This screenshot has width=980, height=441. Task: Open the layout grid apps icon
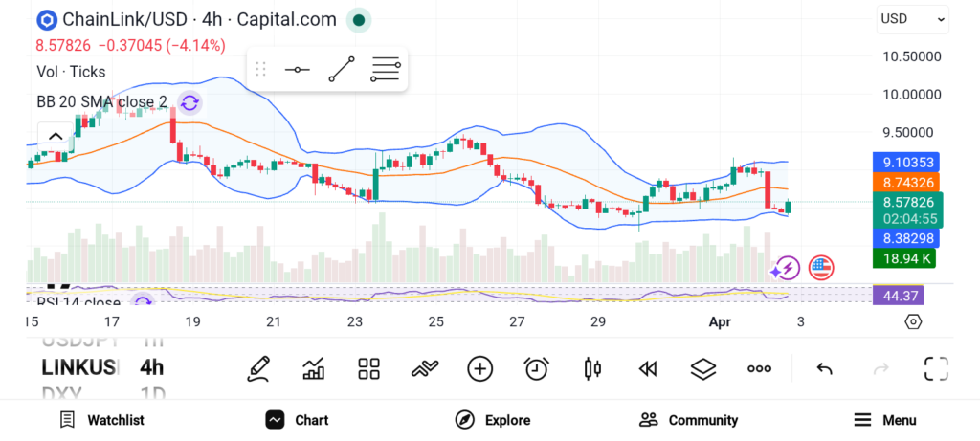(x=369, y=368)
